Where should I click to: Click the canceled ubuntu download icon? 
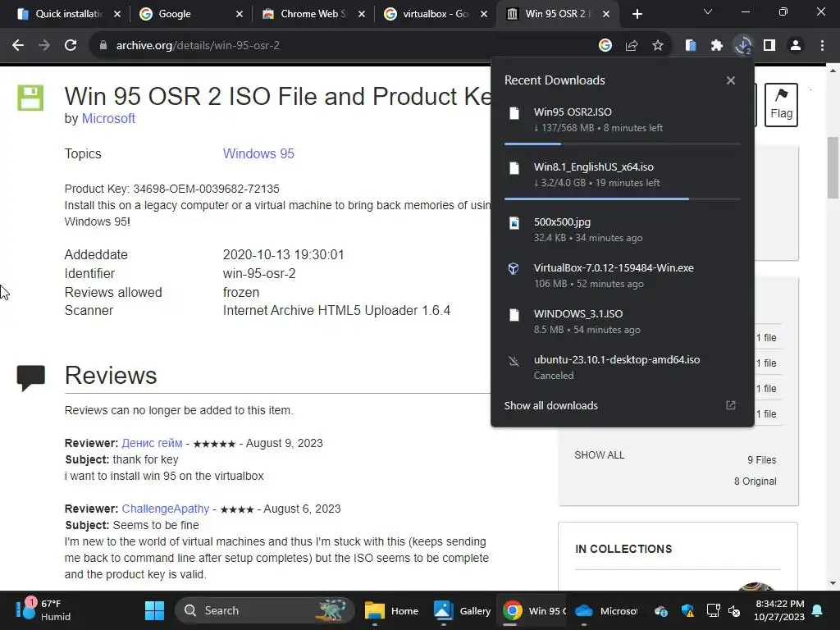coord(514,361)
